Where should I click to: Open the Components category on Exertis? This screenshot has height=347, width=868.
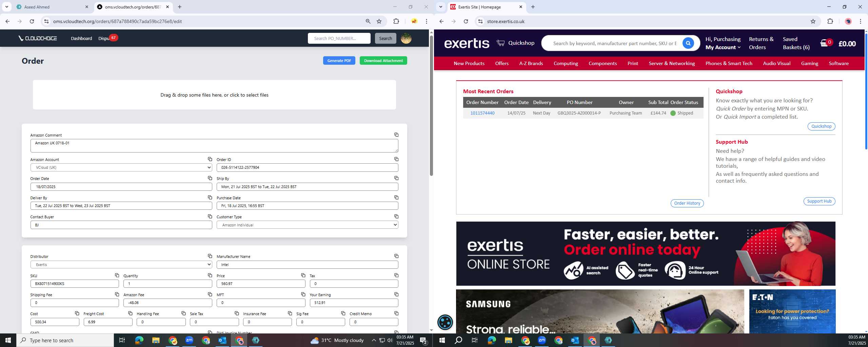point(603,63)
